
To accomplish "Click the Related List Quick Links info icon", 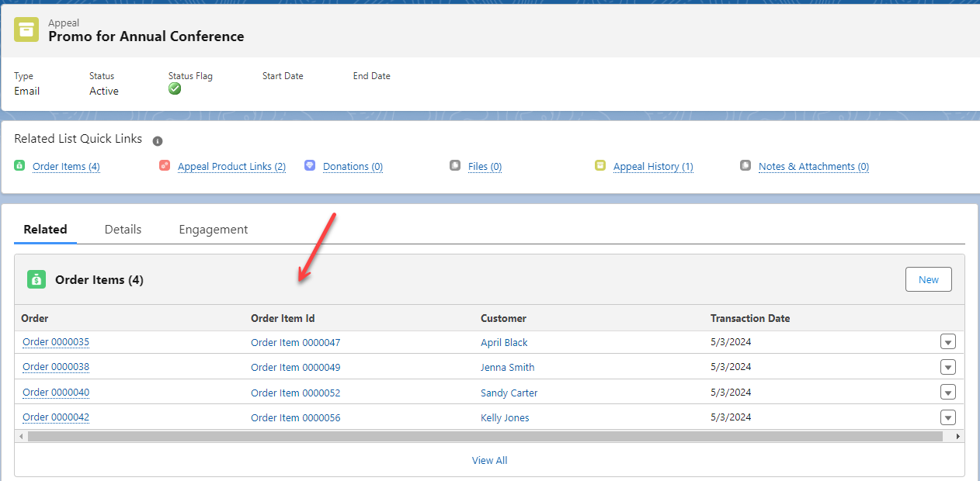I will coord(158,141).
